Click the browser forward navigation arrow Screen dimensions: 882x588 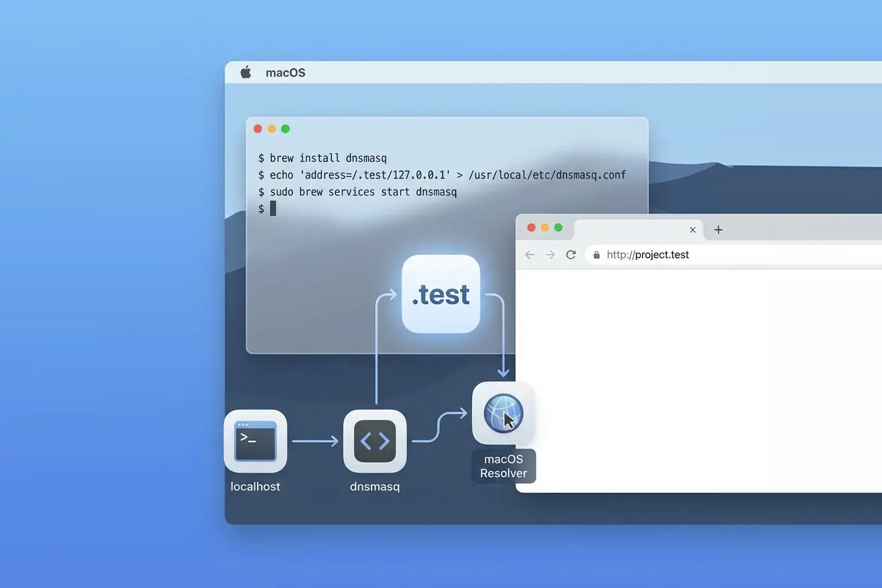tap(550, 254)
